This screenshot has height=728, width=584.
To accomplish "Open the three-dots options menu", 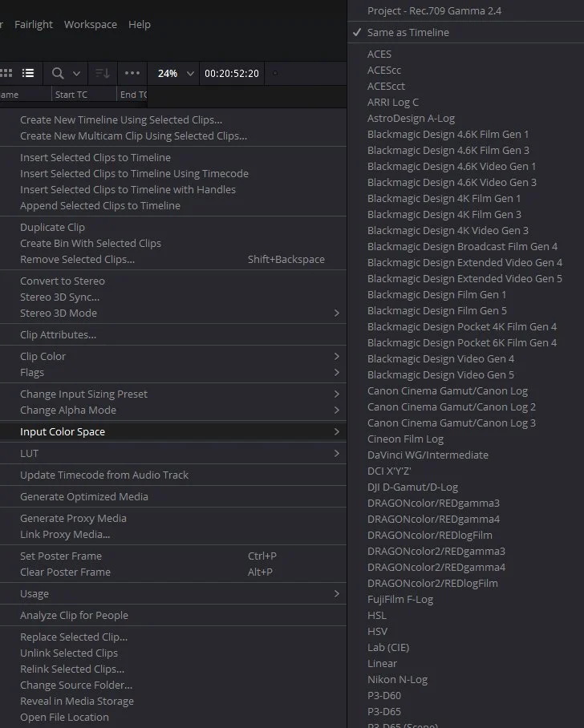I will pyautogui.click(x=132, y=73).
